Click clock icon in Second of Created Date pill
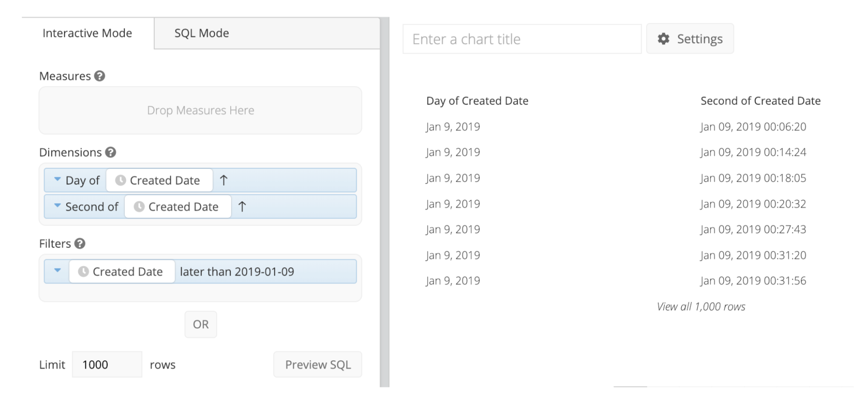868x403 pixels. (139, 207)
